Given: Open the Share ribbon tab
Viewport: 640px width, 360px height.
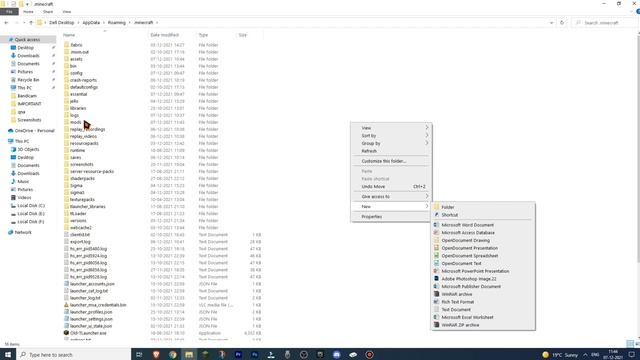Looking at the screenshot, I should (48, 12).
